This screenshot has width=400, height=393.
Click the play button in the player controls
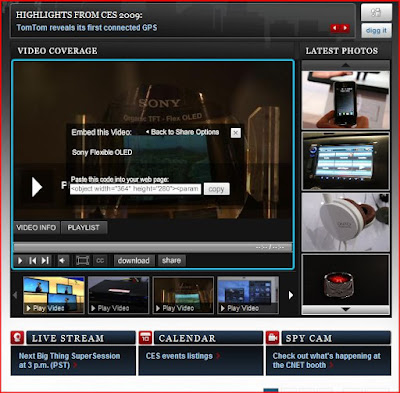20,260
